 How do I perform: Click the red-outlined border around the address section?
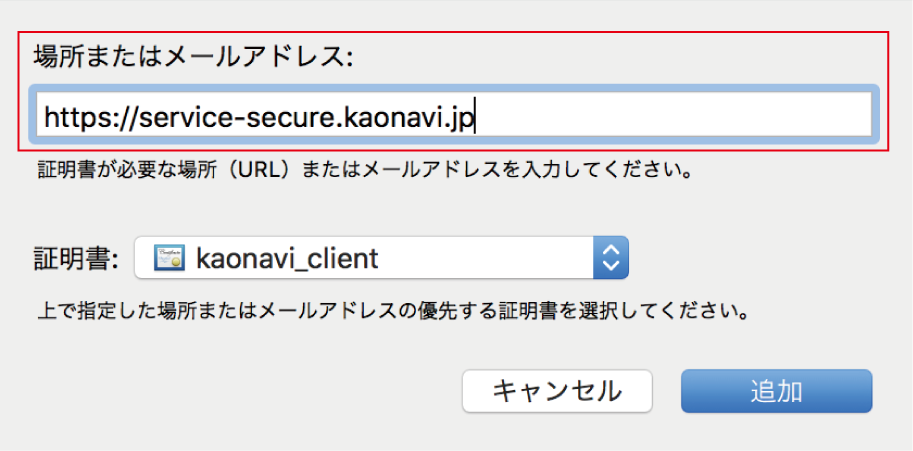point(452,32)
